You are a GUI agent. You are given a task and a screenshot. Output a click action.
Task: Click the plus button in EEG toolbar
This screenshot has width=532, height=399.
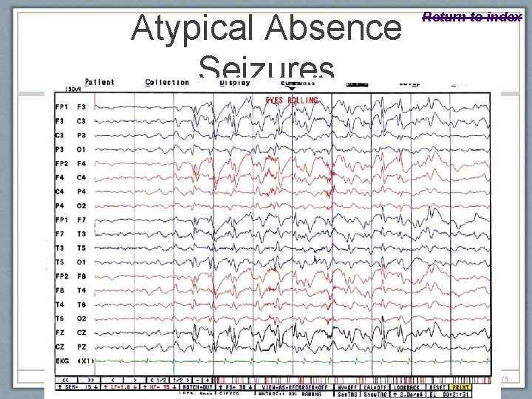tap(208, 380)
